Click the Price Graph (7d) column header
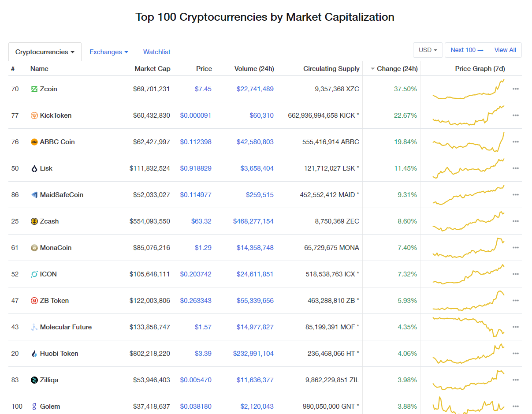Viewport: 532px width, 414px height. (480, 69)
